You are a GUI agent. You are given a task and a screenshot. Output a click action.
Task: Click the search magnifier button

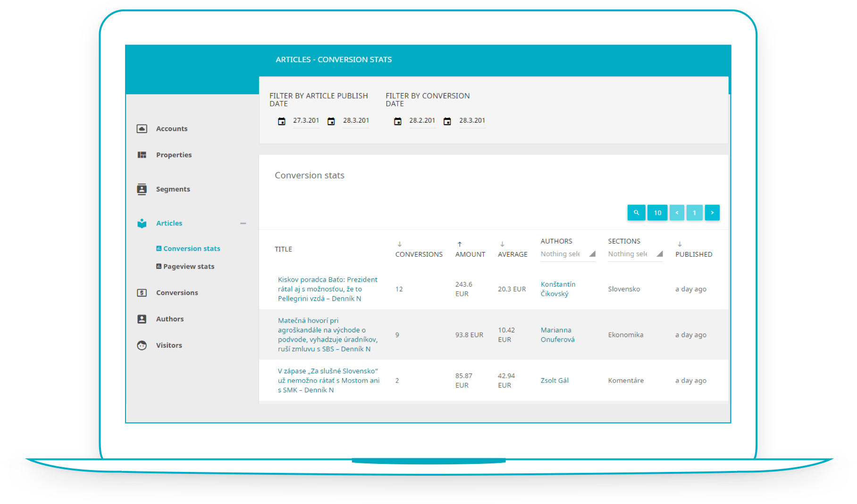point(636,212)
